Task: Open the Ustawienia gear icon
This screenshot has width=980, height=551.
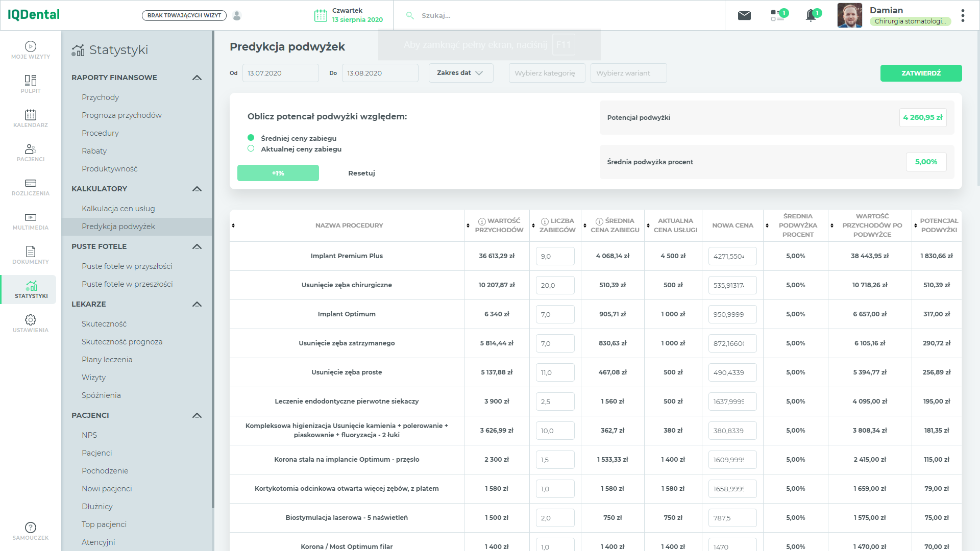Action: click(31, 320)
